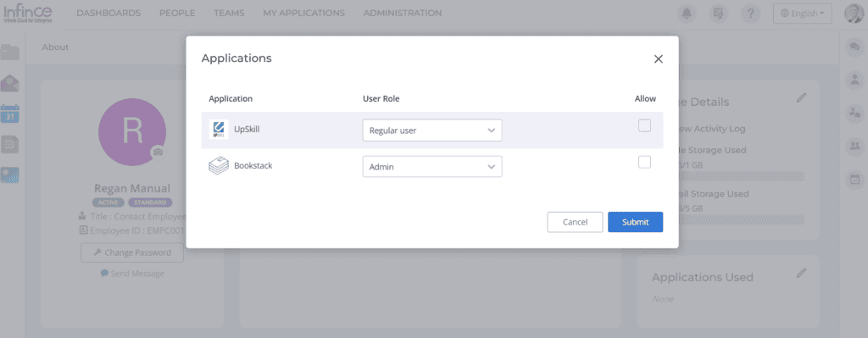The image size is (868, 338).
Task: Open the folder icon in left sidebar
Action: tap(10, 53)
